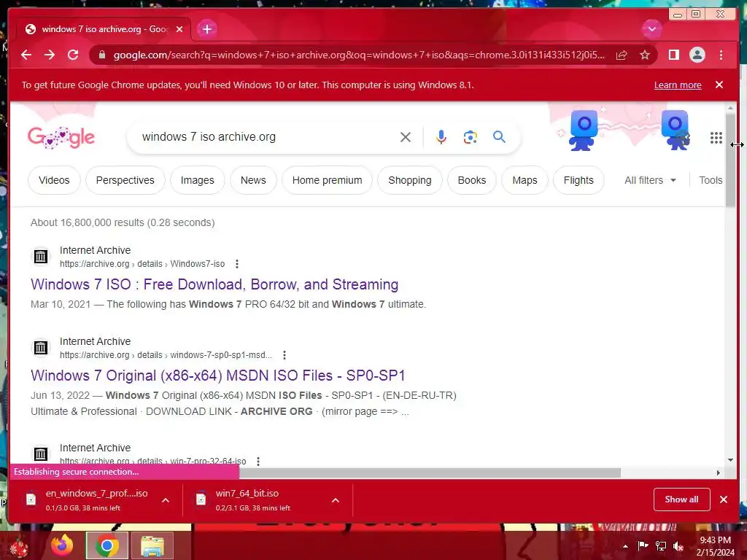Clear the search query text

click(406, 137)
